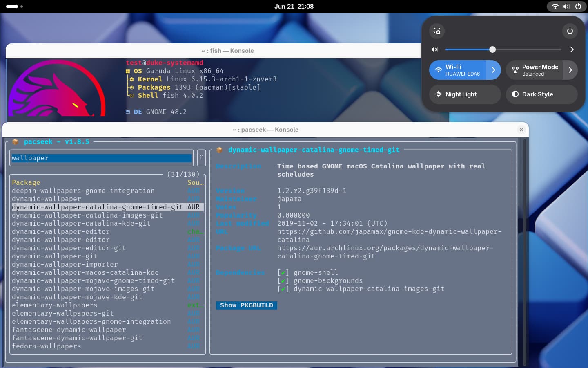This screenshot has width=588, height=368.
Task: Select elementary-wallpapers-git row
Action: (x=107, y=314)
